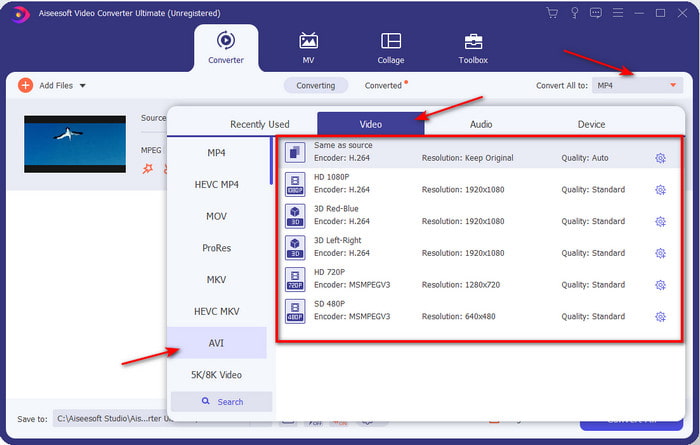The height and width of the screenshot is (445, 700).
Task: Select the 'Same as source' preset text
Action: click(343, 145)
